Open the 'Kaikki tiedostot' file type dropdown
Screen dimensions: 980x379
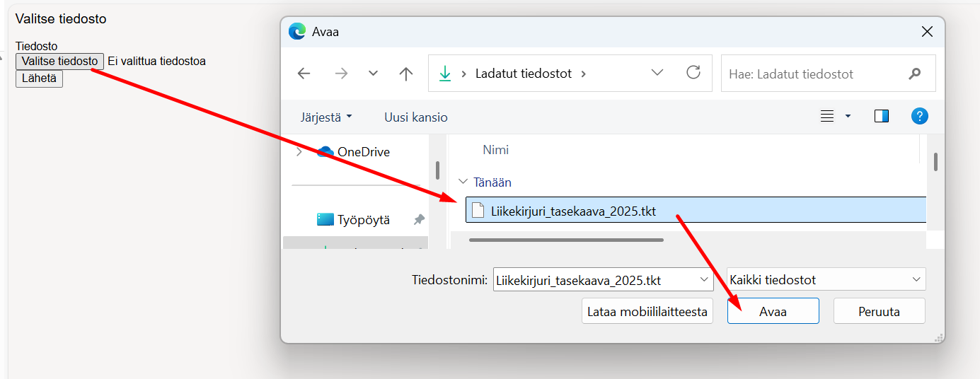click(x=826, y=280)
